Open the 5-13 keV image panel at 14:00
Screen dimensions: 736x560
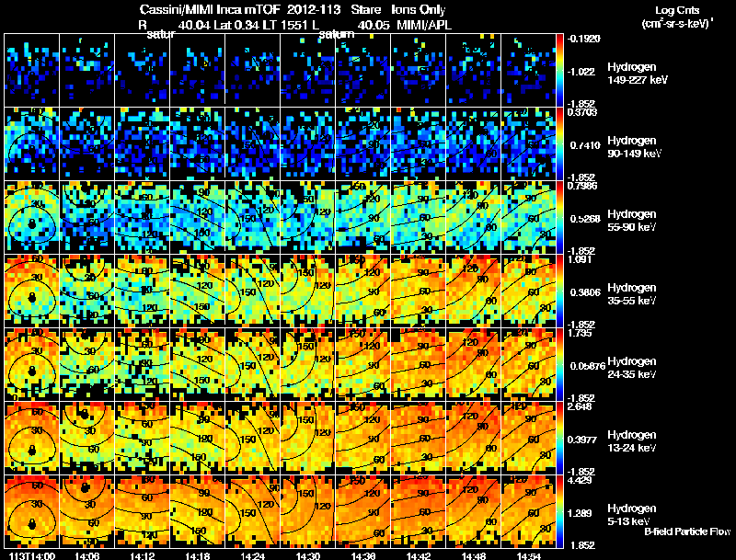pyautogui.click(x=32, y=512)
